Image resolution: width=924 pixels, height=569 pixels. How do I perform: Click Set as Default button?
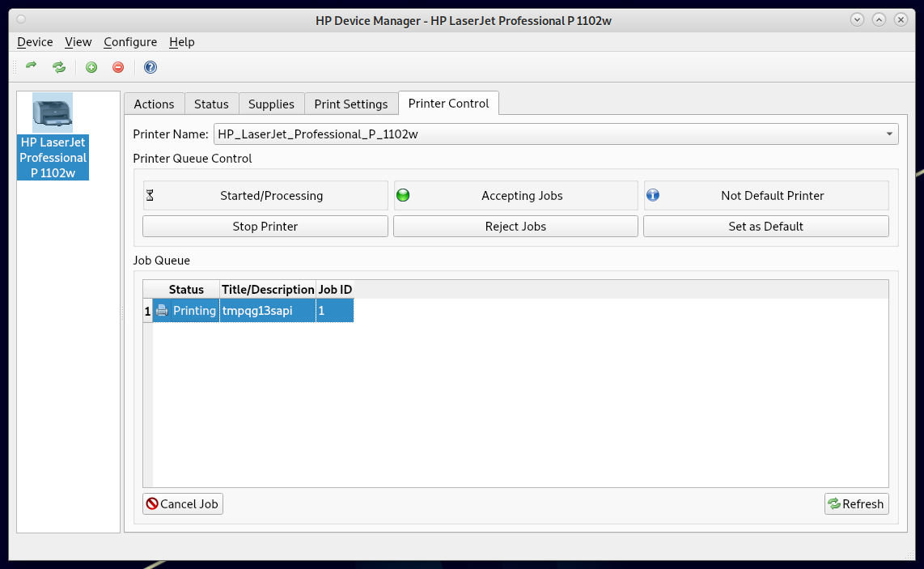[766, 227]
